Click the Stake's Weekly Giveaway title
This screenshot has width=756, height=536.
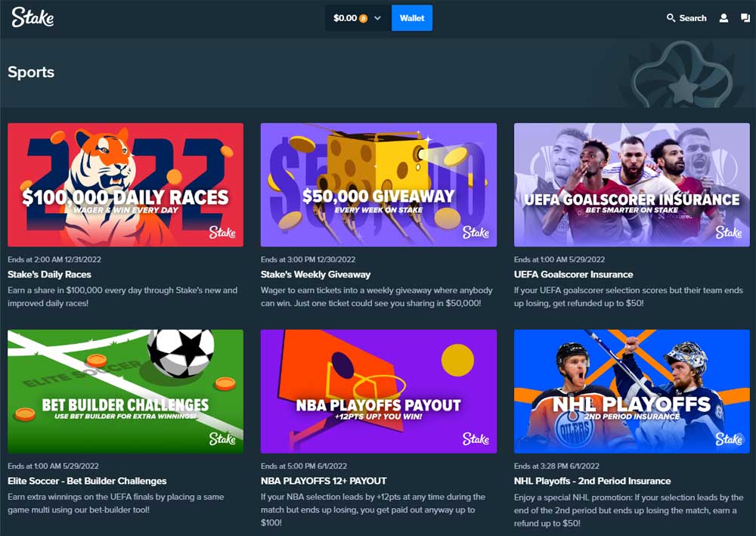(x=315, y=274)
